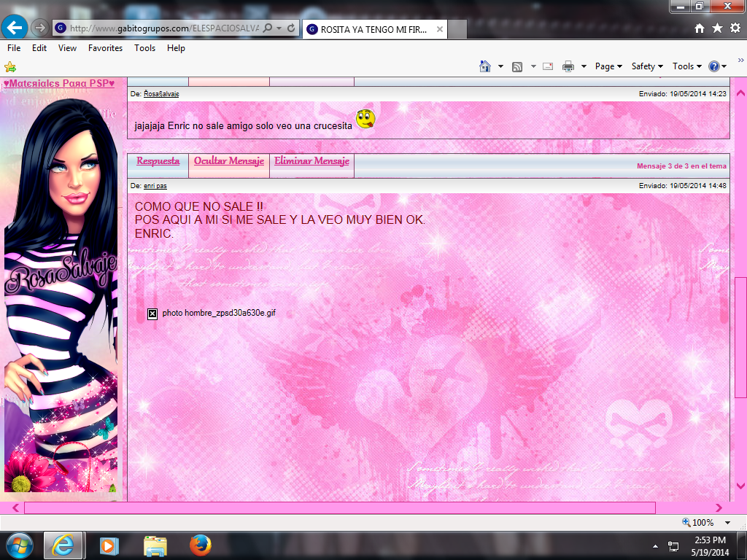Click the Refresh page icon in address bar
The image size is (747, 560).
tap(291, 28)
